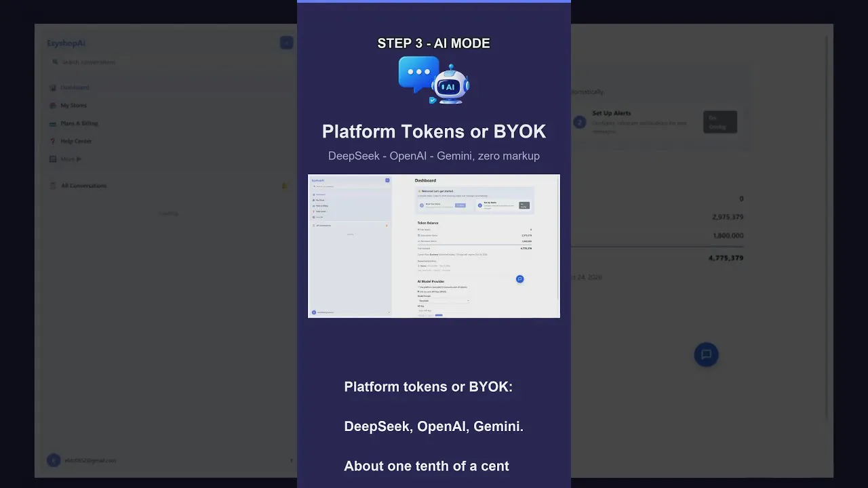Click the step 2 circle beside Set Up Alerts
Viewport: 868px width, 488px height.
click(580, 122)
